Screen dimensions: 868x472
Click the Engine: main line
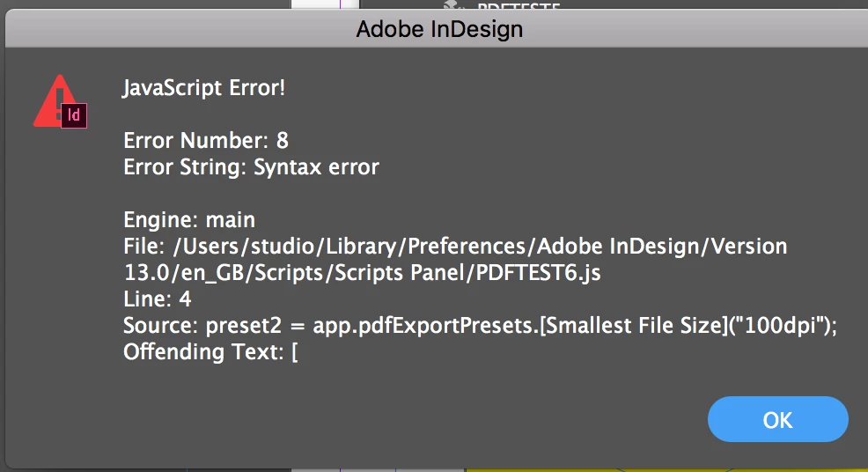pyautogui.click(x=188, y=220)
